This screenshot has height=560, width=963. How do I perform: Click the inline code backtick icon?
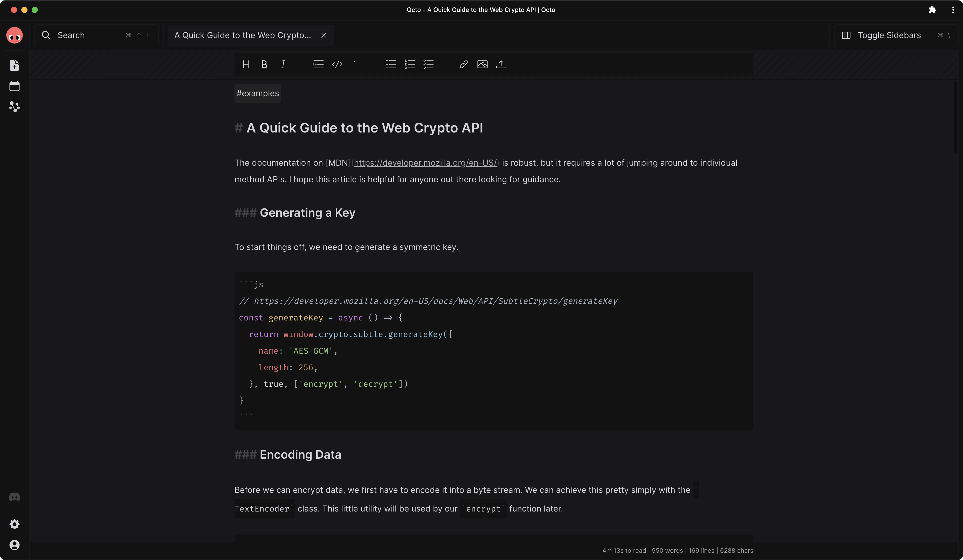coord(355,63)
